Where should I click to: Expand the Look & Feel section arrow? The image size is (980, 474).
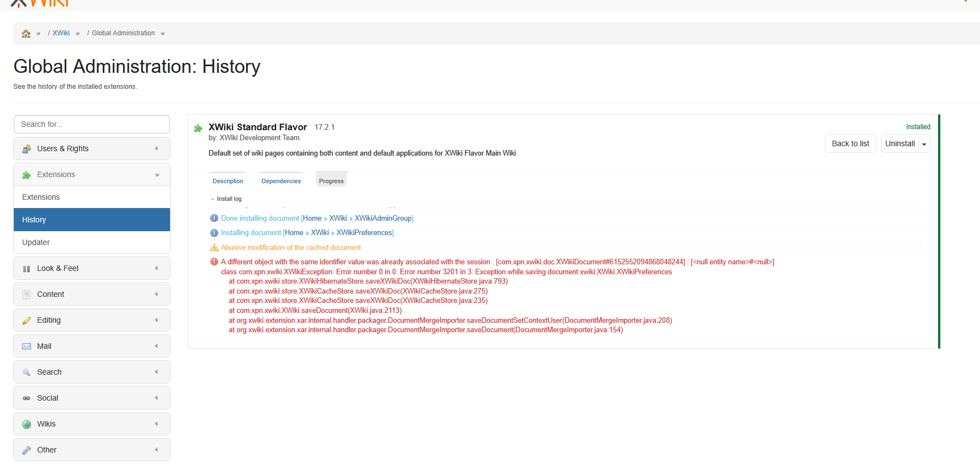point(157,268)
